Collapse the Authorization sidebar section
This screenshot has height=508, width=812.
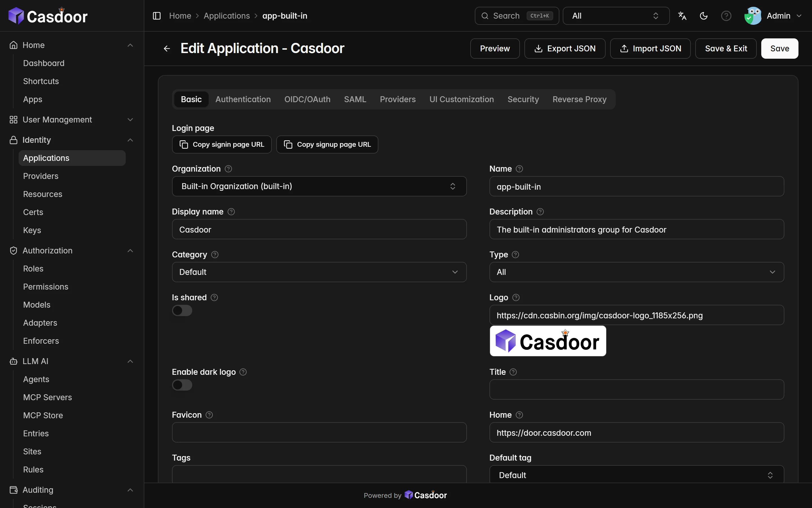click(72, 251)
